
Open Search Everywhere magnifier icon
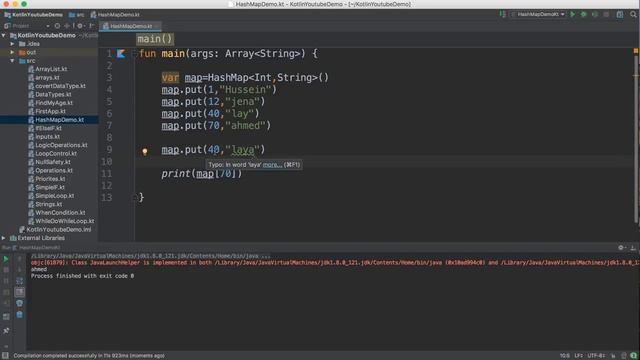point(633,14)
